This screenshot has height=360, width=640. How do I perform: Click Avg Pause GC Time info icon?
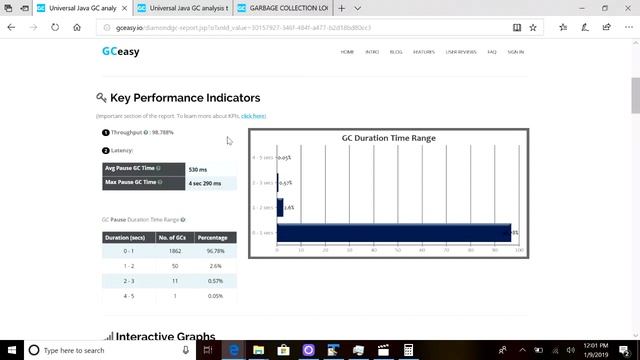pyautogui.click(x=158, y=168)
